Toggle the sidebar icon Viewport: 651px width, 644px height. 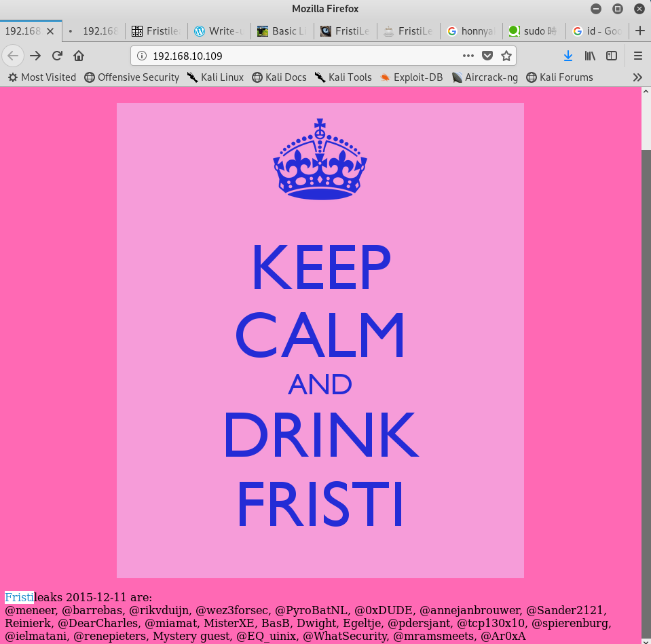[x=612, y=56]
